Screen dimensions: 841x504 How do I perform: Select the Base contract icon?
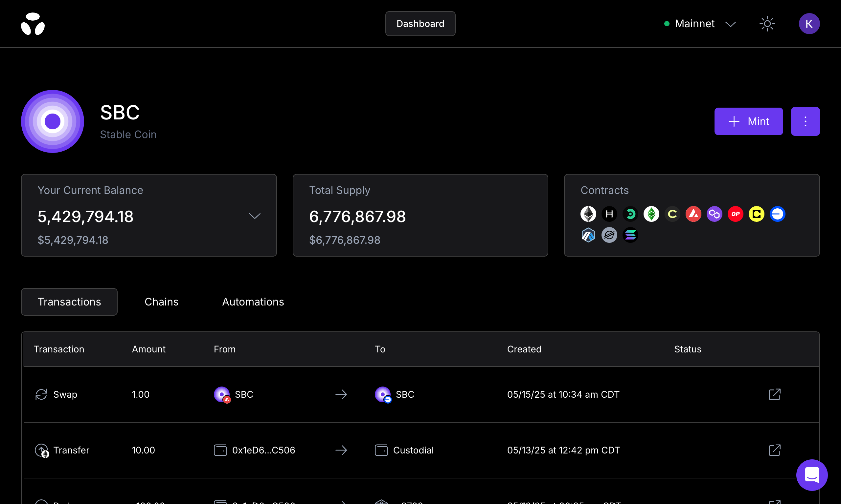coord(777,214)
